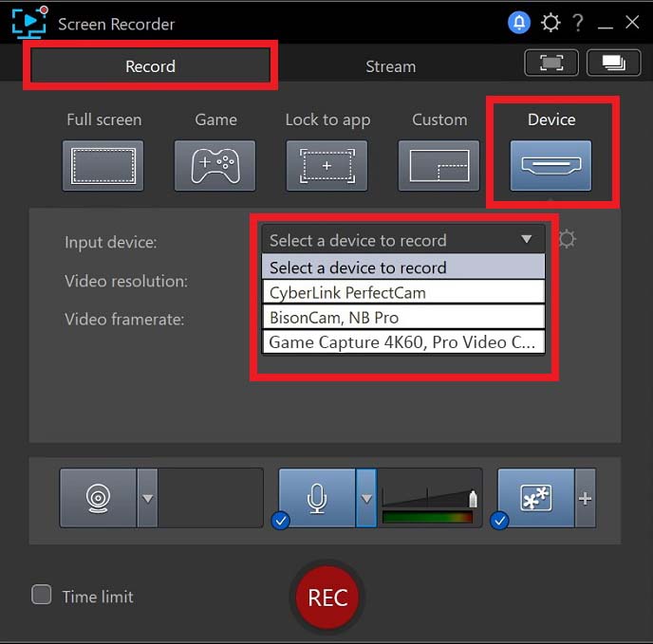The height and width of the screenshot is (644, 653).
Task: Switch to the Stream tab
Action: point(391,66)
